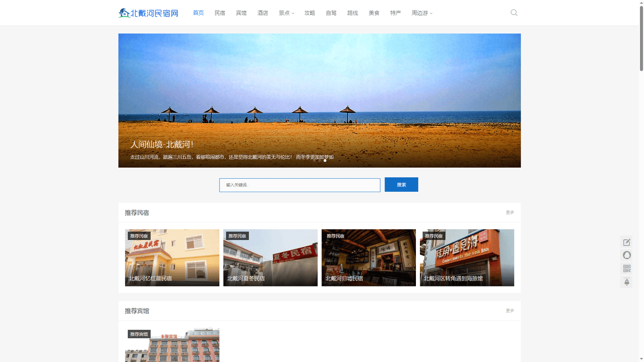Click the blue 搜索 button
Image resolution: width=644 pixels, height=362 pixels.
point(401,185)
